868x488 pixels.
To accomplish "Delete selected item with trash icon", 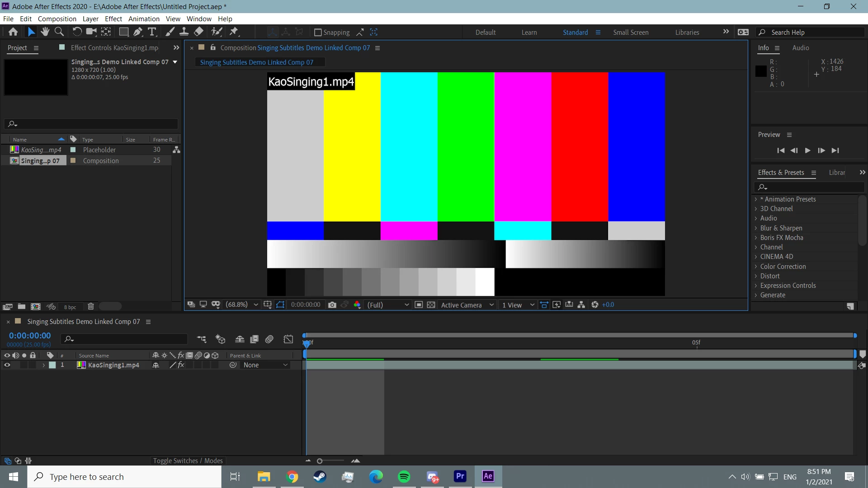I will (x=90, y=307).
